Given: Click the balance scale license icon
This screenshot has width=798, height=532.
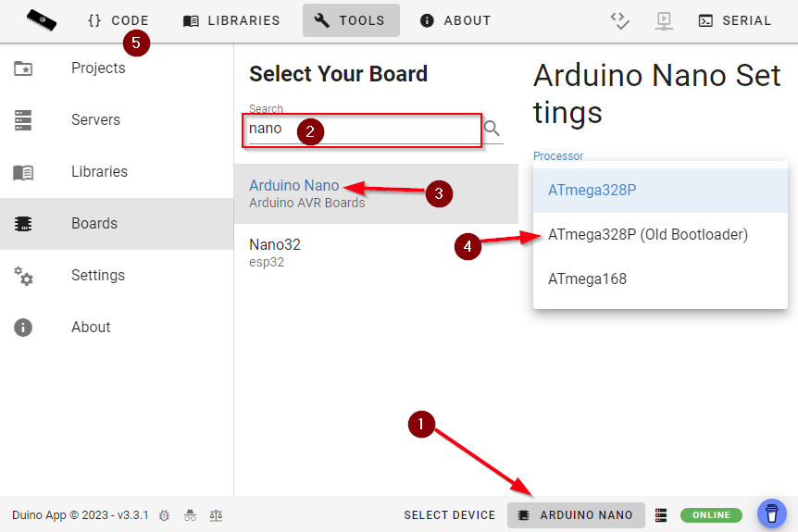Looking at the screenshot, I should [216, 515].
